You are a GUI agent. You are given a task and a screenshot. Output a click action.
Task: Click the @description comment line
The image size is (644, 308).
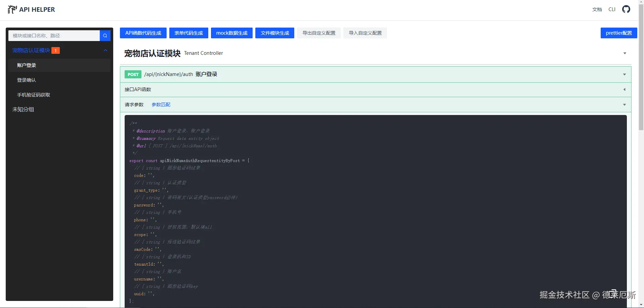(x=171, y=131)
